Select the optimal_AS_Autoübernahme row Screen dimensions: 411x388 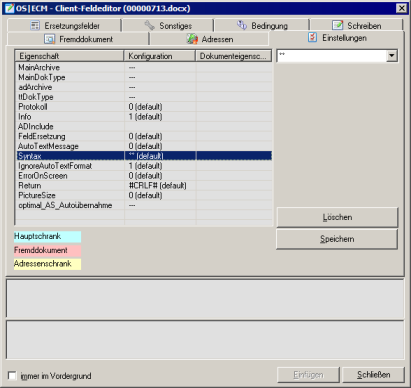[x=144, y=205]
